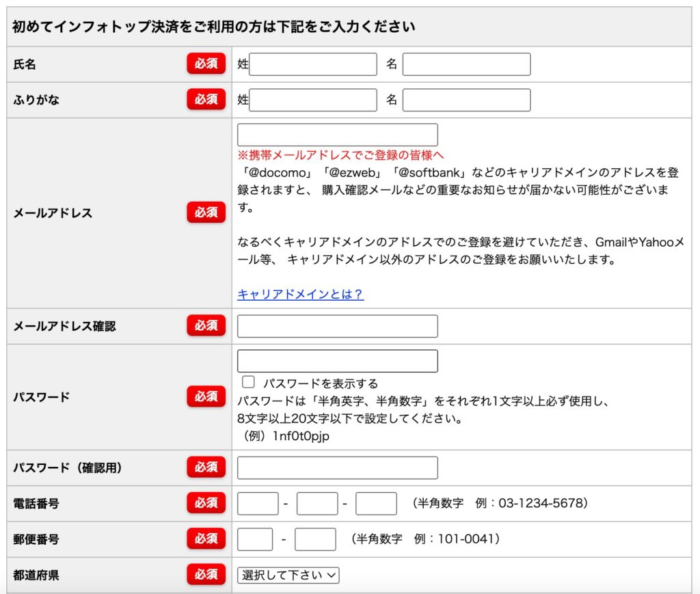Enable the パスワードを表示する checkbox
Viewport: 700px width, 594px height.
(249, 382)
